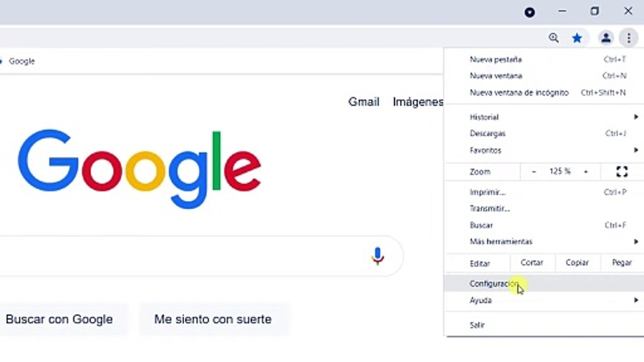The height and width of the screenshot is (362, 644).
Task: Open the Gmail link
Action: point(364,102)
